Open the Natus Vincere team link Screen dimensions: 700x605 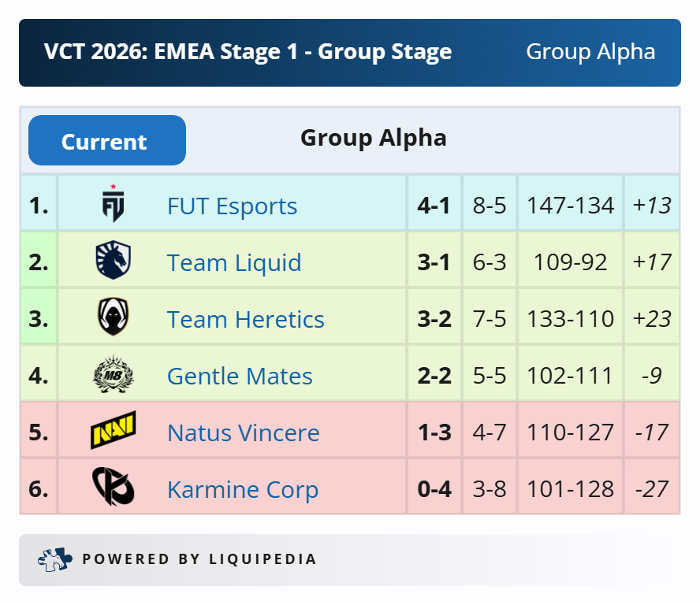point(243,432)
